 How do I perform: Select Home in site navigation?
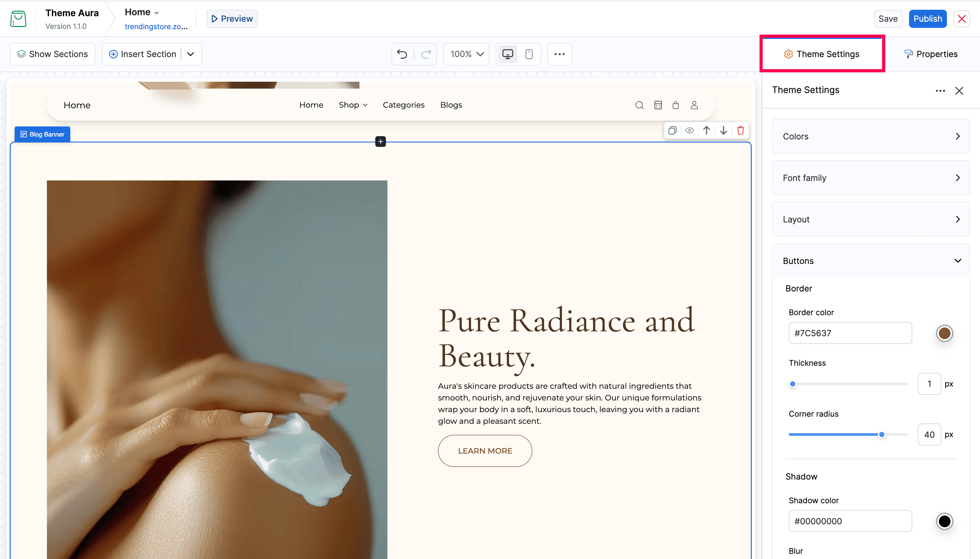click(311, 105)
